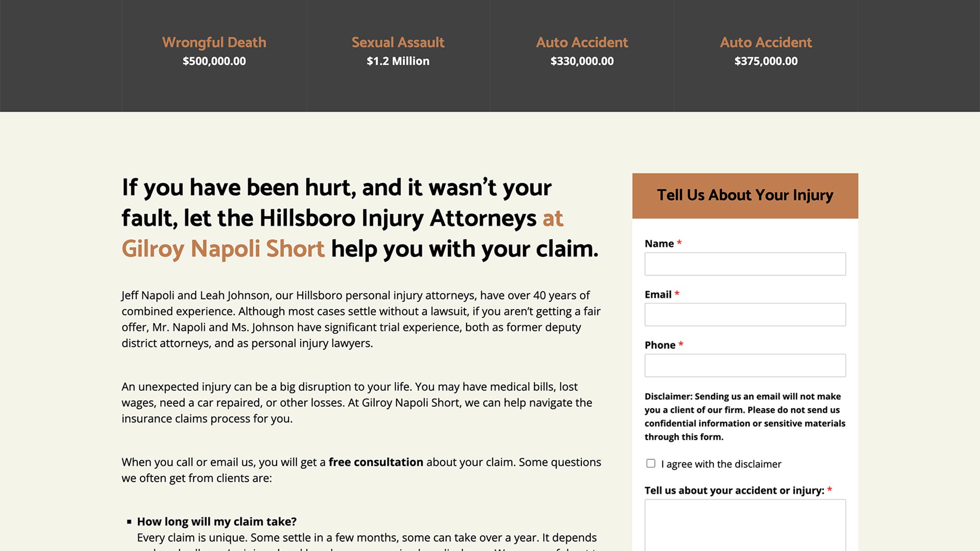Image resolution: width=980 pixels, height=551 pixels.
Task: Select the Wrongful Death category header
Action: click(x=214, y=42)
